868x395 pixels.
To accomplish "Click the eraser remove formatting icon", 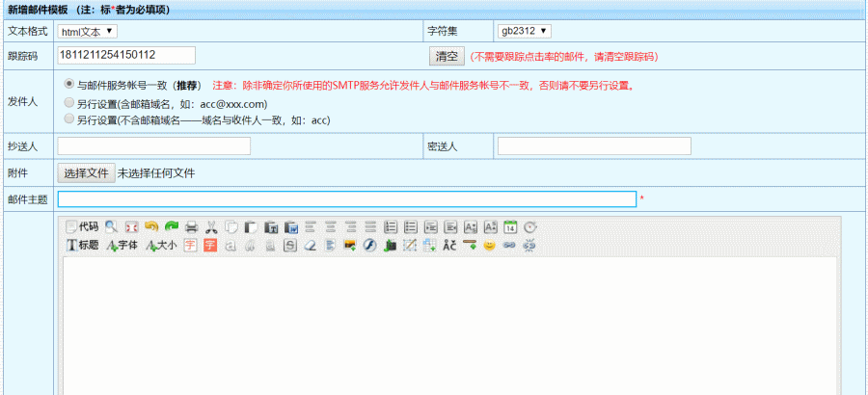I will click(310, 245).
